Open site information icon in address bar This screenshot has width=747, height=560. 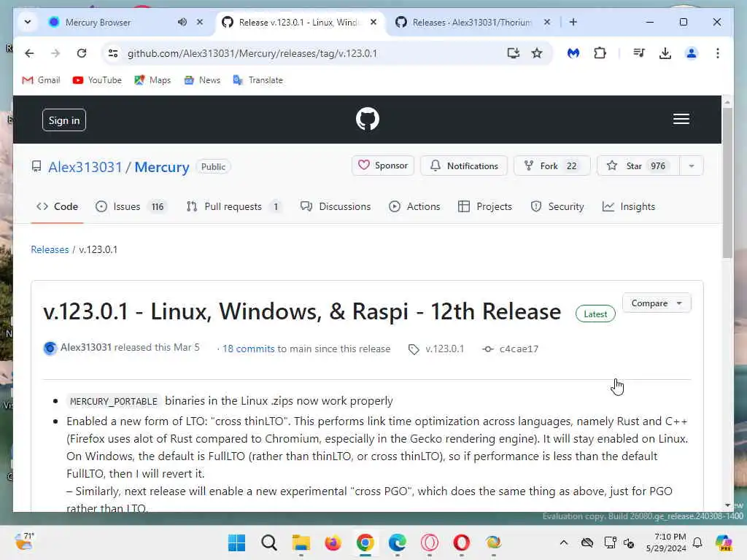coord(113,53)
